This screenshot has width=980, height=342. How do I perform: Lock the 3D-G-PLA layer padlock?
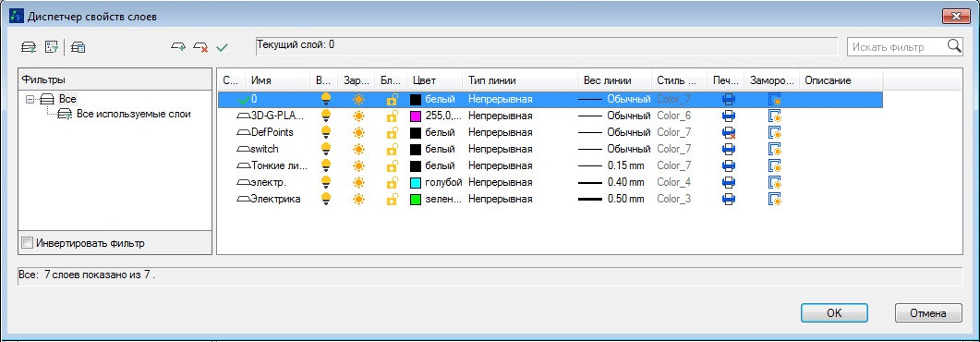pyautogui.click(x=393, y=116)
